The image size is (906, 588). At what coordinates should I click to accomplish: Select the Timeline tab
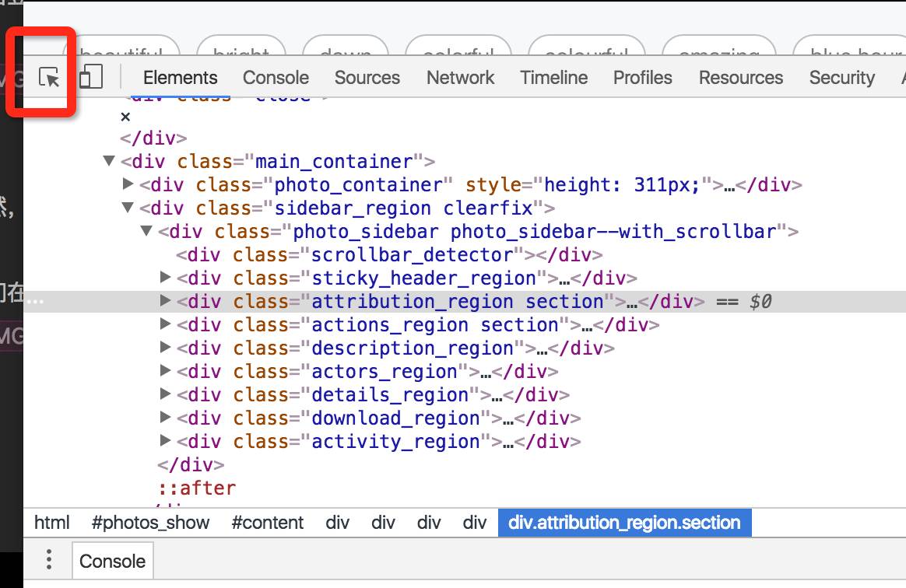553,78
